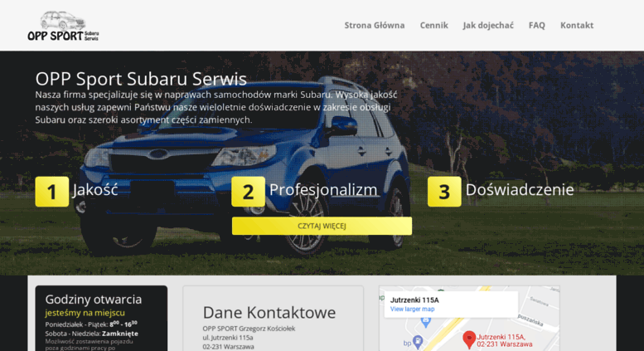Click the yellow CZYTAJ WIĘCEJ button
Screen dimensions: 644x351
point(322,226)
